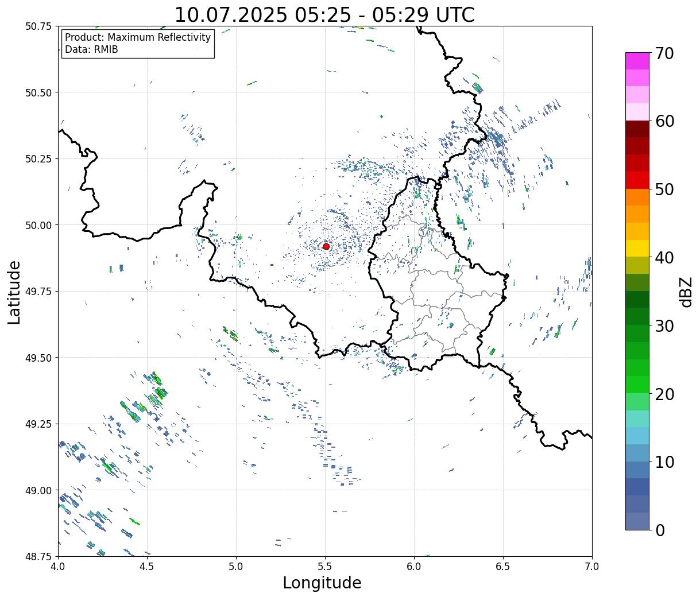Click the longitude tick label 4.0
700x597 pixels.
click(58, 567)
